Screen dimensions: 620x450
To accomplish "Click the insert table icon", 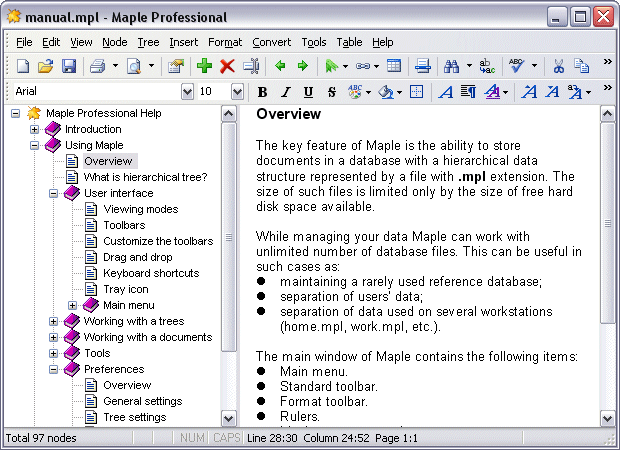I will tap(394, 66).
